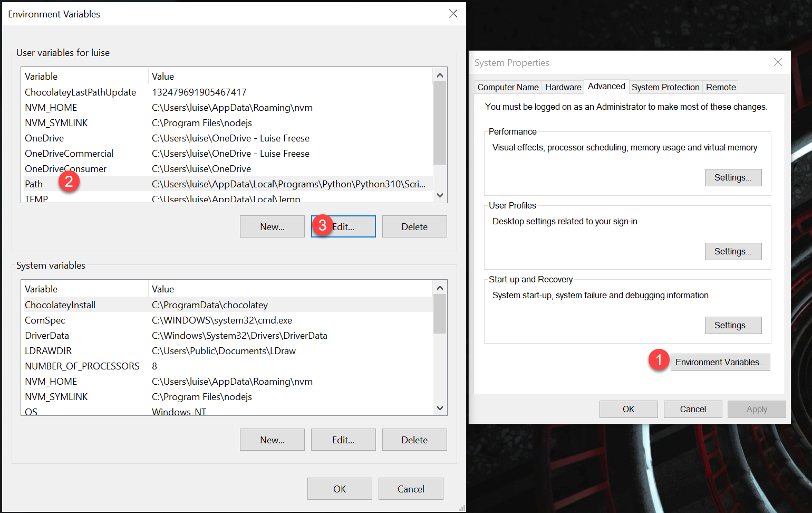Select the Advanced tab
This screenshot has height=513, width=812.
point(606,86)
